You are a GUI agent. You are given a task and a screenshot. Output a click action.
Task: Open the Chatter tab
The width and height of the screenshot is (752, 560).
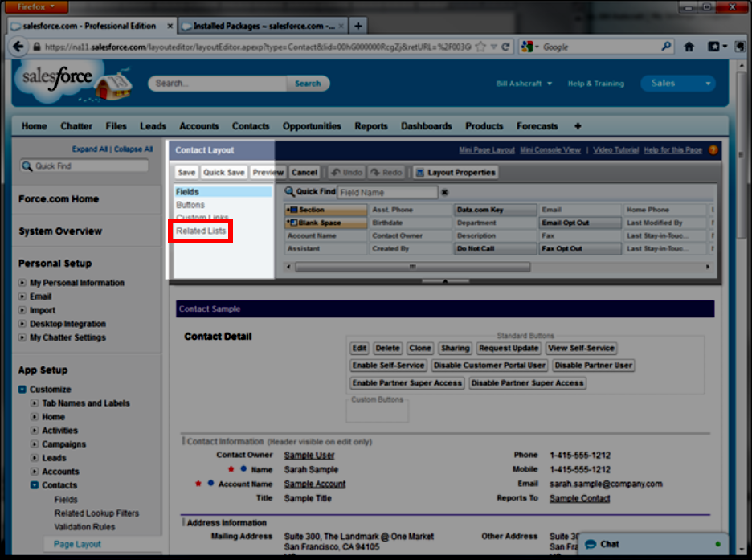coord(76,126)
